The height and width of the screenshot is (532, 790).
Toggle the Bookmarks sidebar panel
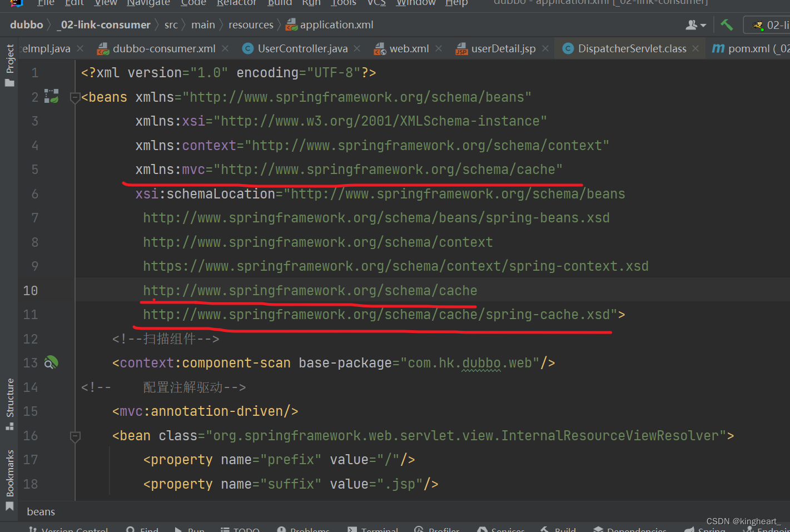pyautogui.click(x=9, y=475)
